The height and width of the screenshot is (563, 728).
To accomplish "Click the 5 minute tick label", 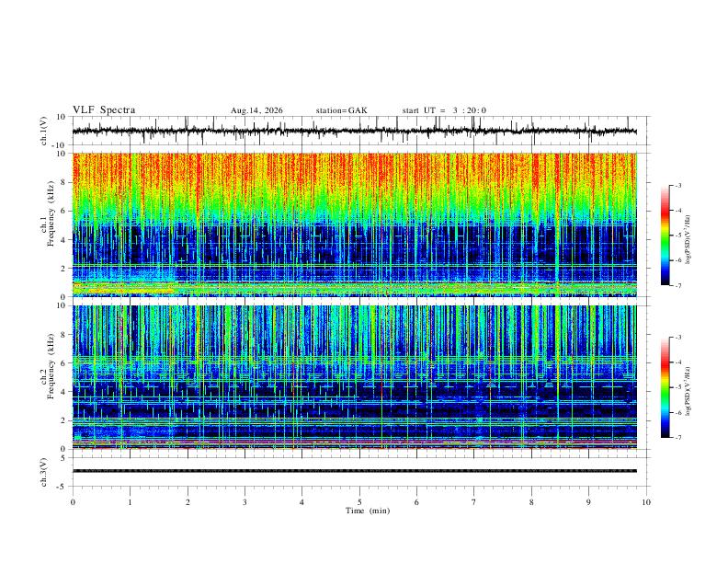I will (x=359, y=502).
